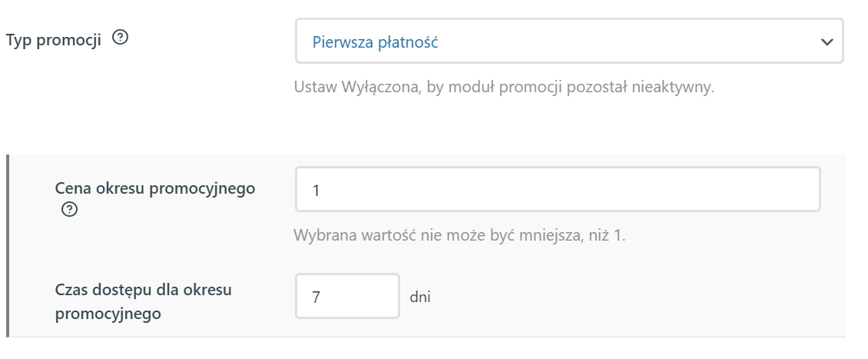868x359 pixels.
Task: Open the help tooltip under Cena okresu promocyjnego
Action: point(69,209)
